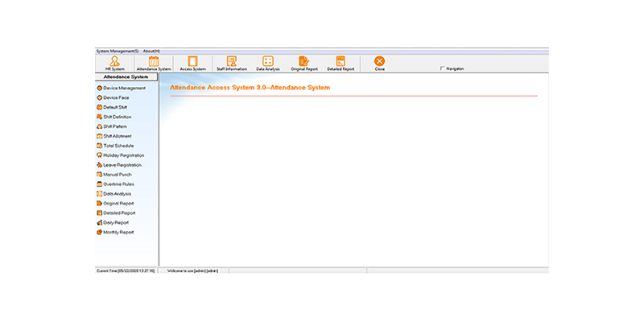The height and width of the screenshot is (322, 644).
Task: Open Detailed Report in the sidebar
Action: [116, 213]
